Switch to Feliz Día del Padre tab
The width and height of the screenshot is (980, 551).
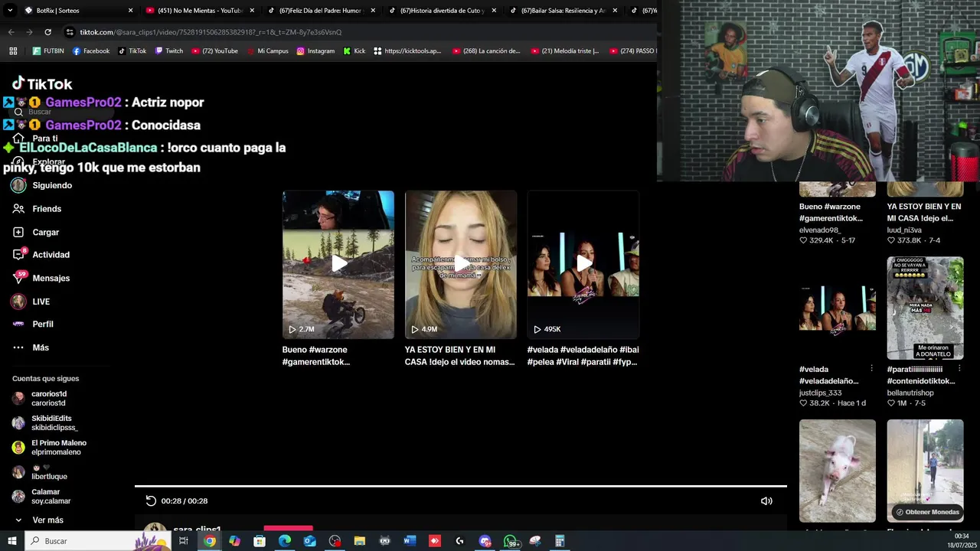tap(321, 11)
